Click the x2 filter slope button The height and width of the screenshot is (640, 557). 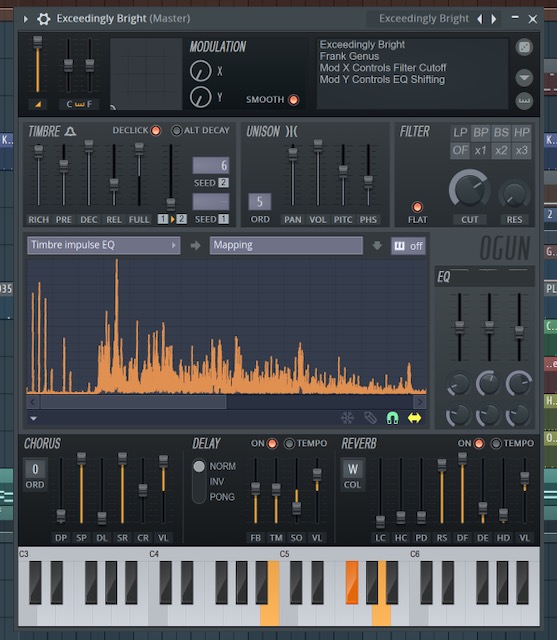501,150
